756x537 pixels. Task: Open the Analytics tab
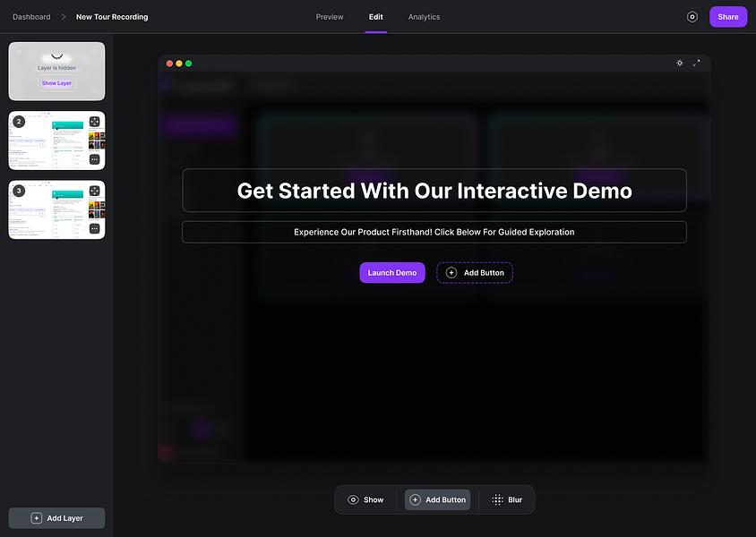424,16
